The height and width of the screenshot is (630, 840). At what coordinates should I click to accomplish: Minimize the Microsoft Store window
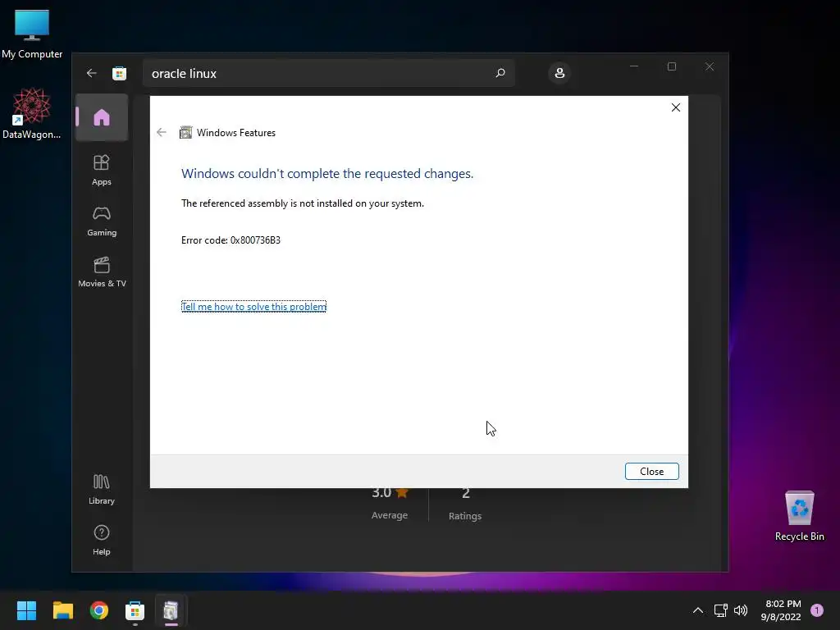click(634, 66)
